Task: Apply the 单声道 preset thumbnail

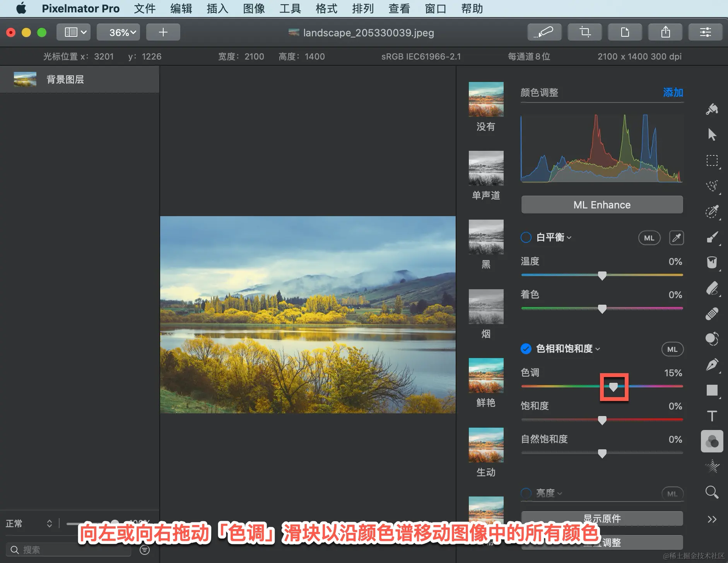Action: tap(486, 168)
